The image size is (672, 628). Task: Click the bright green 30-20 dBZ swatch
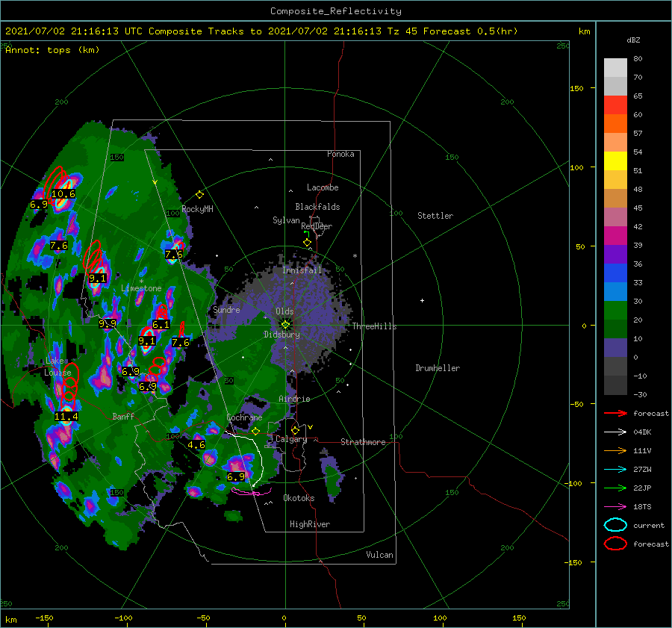(615, 311)
